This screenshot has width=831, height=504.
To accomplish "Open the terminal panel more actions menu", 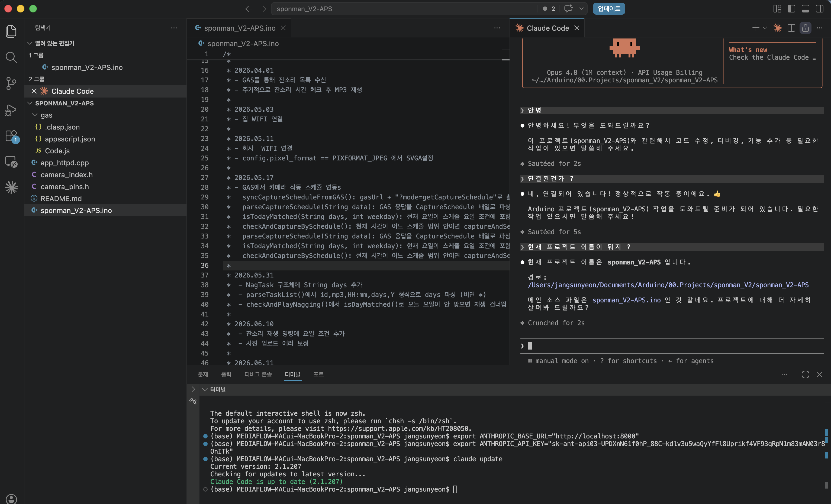I will pyautogui.click(x=784, y=374).
